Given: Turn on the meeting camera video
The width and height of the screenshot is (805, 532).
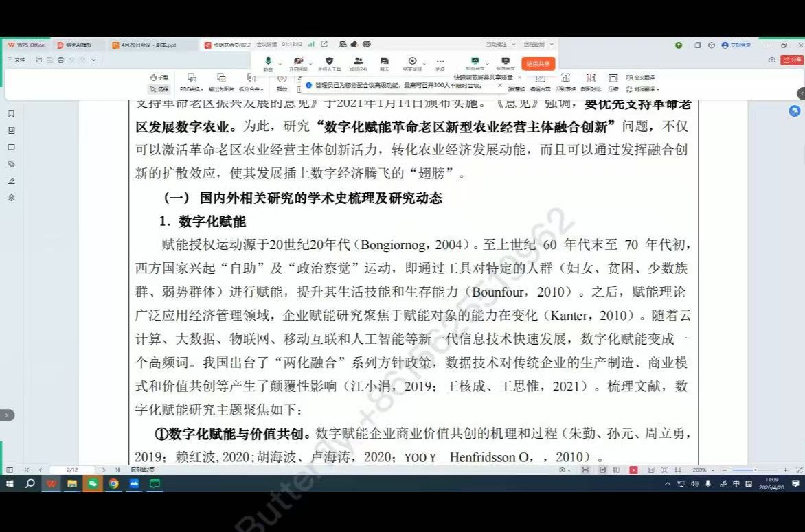Looking at the screenshot, I should tap(298, 63).
